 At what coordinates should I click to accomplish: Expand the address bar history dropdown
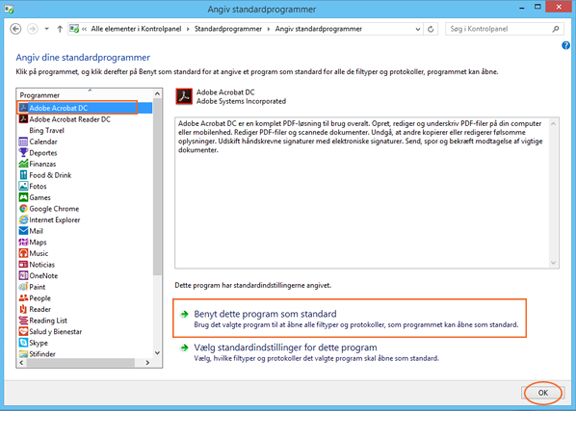click(x=418, y=29)
